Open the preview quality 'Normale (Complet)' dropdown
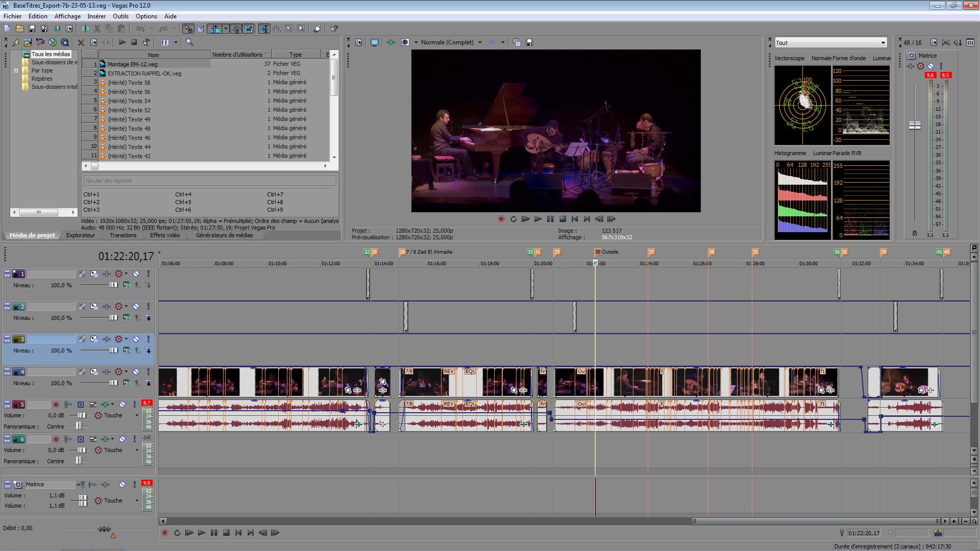 pyautogui.click(x=451, y=42)
